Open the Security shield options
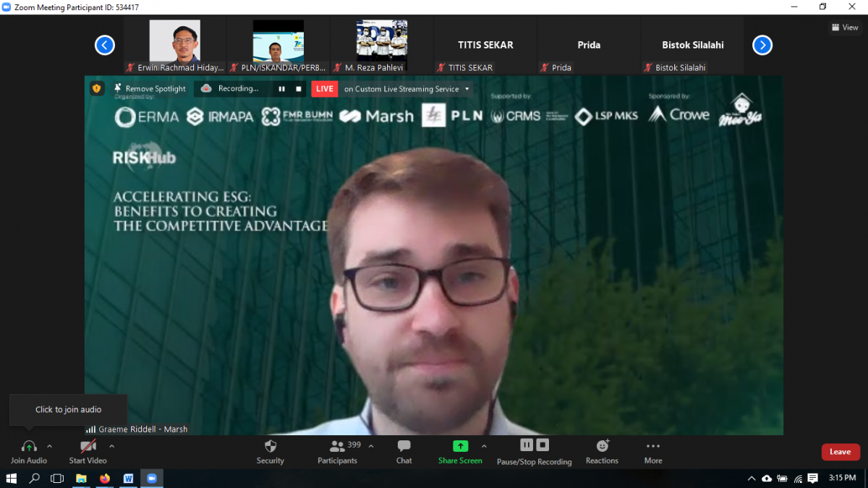The image size is (868, 488). click(270, 447)
